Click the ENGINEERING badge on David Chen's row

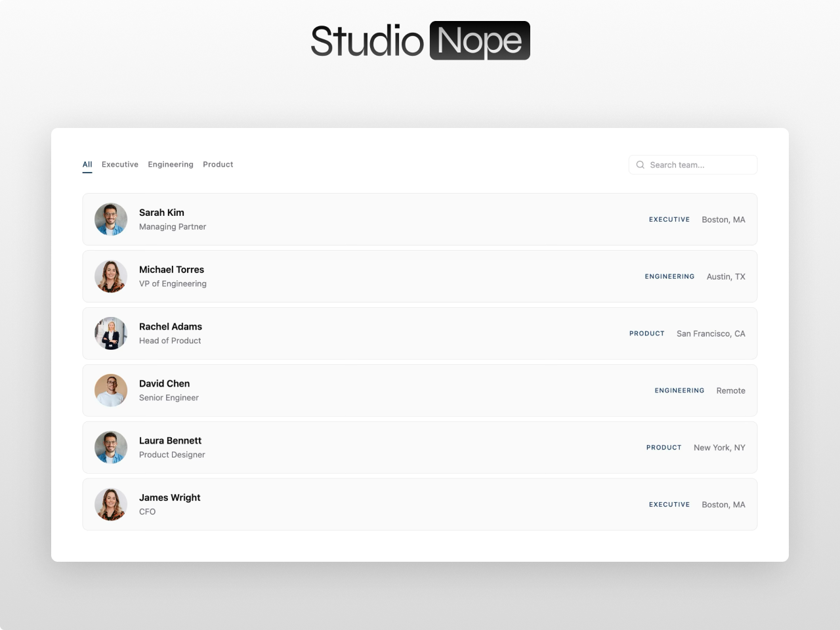coord(679,390)
